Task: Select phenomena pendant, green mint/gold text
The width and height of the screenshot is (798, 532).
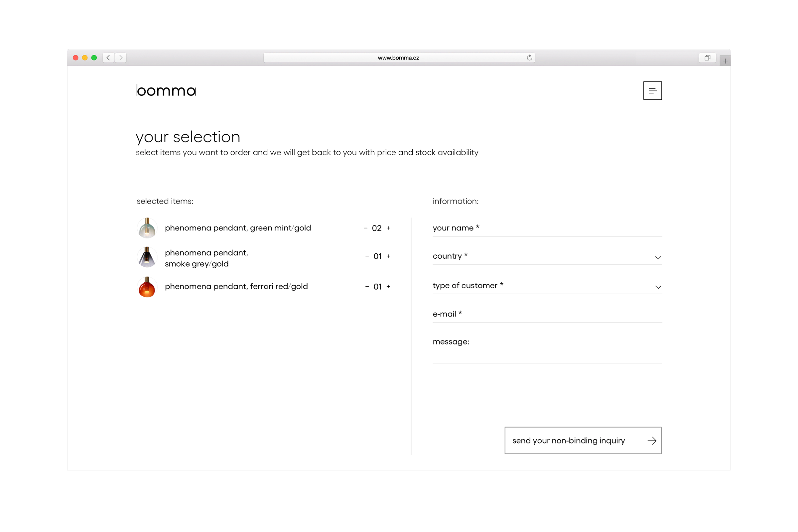Action: [x=238, y=228]
